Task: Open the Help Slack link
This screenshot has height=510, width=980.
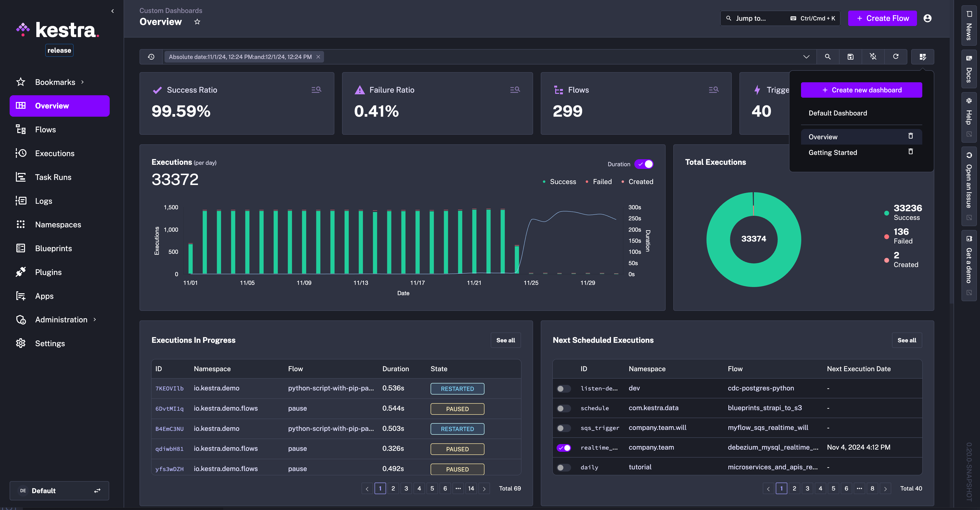Action: [969, 117]
